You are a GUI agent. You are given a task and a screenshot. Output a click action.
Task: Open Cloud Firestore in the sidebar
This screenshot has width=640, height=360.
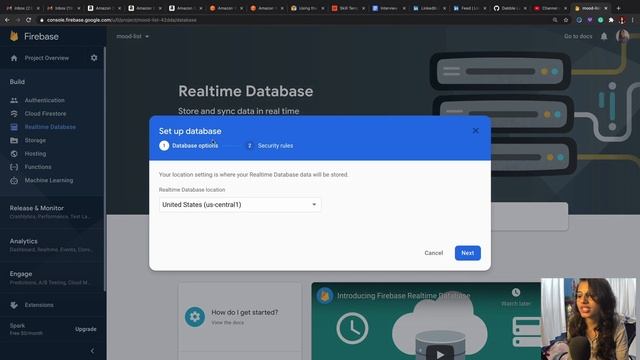tap(45, 113)
